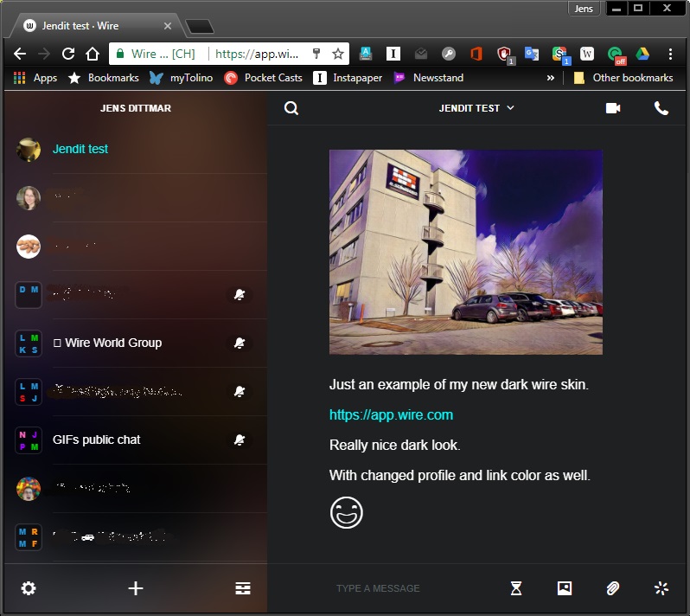
Task: Unmute the Wire World Group conversation
Action: 240,343
